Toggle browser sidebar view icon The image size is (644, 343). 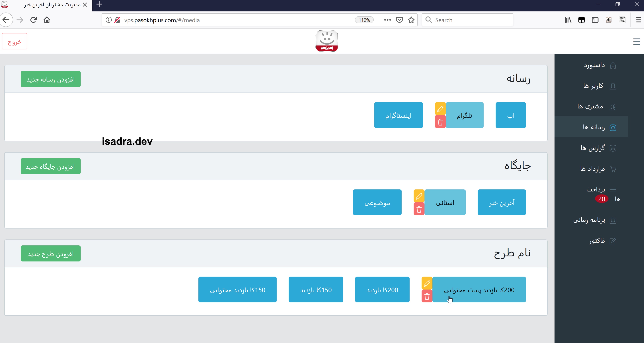[x=595, y=20]
